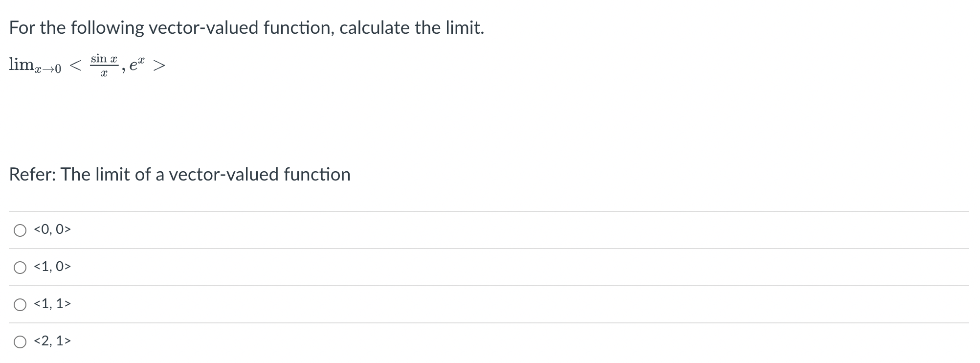980x363 pixels.
Task: Click 'Refer: The limit of a vector-valued function'
Action: 180,174
